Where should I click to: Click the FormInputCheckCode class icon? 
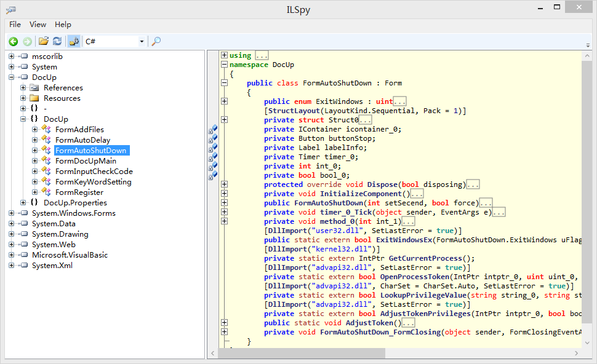(x=46, y=171)
